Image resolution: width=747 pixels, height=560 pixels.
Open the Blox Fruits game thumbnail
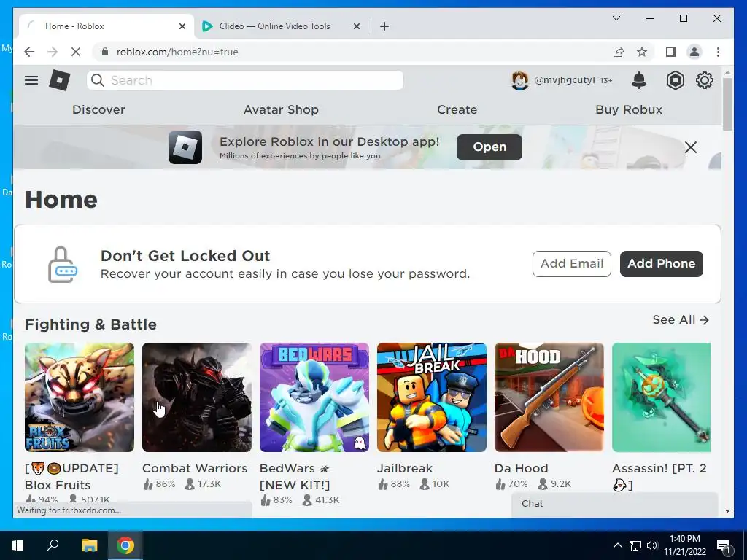(x=80, y=397)
